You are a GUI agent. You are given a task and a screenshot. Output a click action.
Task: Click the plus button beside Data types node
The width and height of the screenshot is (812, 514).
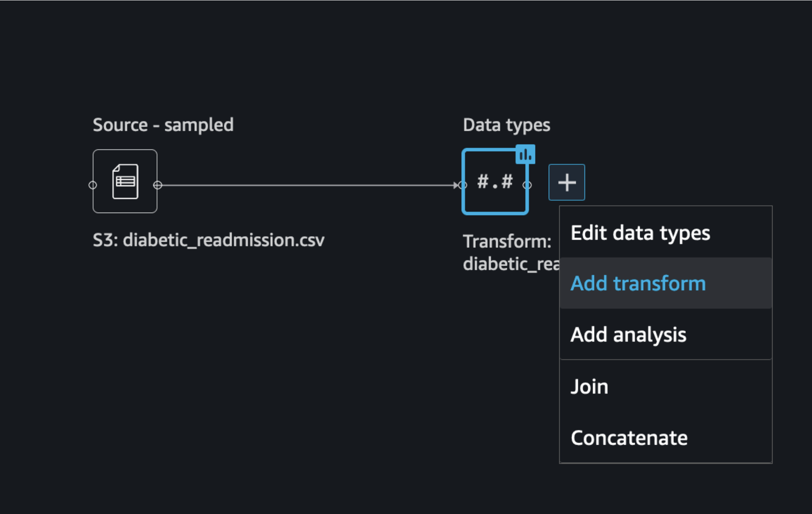[567, 182]
